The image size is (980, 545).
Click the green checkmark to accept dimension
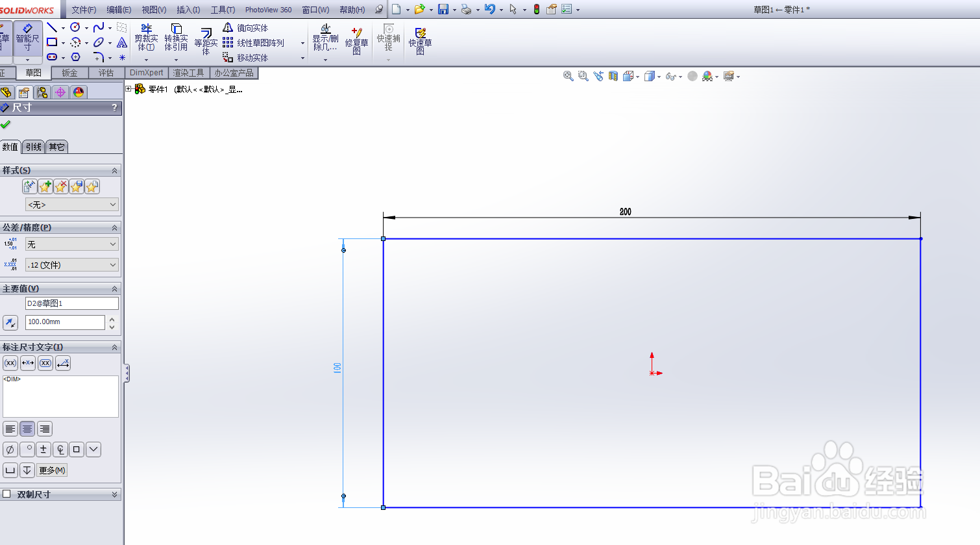[5, 124]
